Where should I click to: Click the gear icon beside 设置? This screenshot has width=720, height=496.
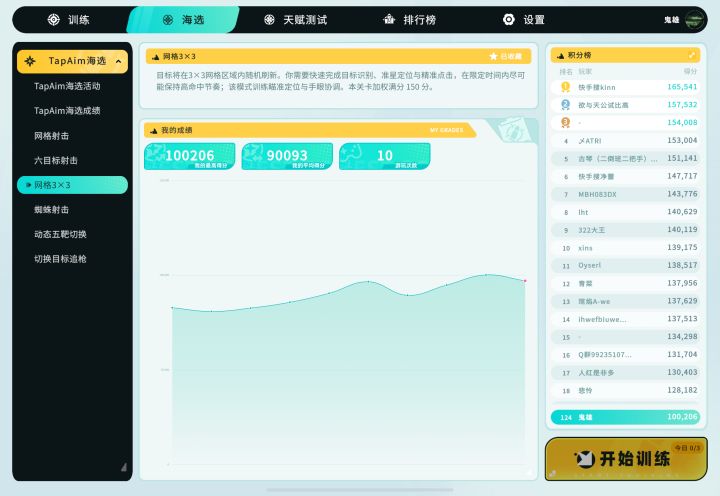(509, 19)
